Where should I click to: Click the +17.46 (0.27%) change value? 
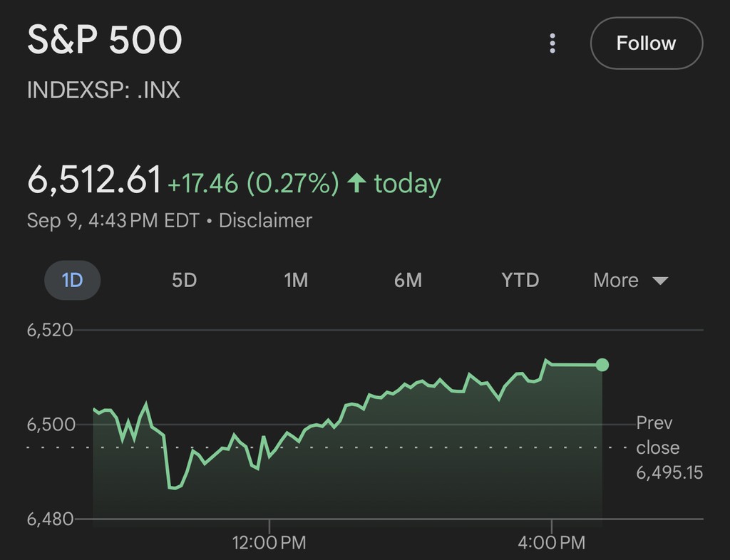(x=253, y=184)
